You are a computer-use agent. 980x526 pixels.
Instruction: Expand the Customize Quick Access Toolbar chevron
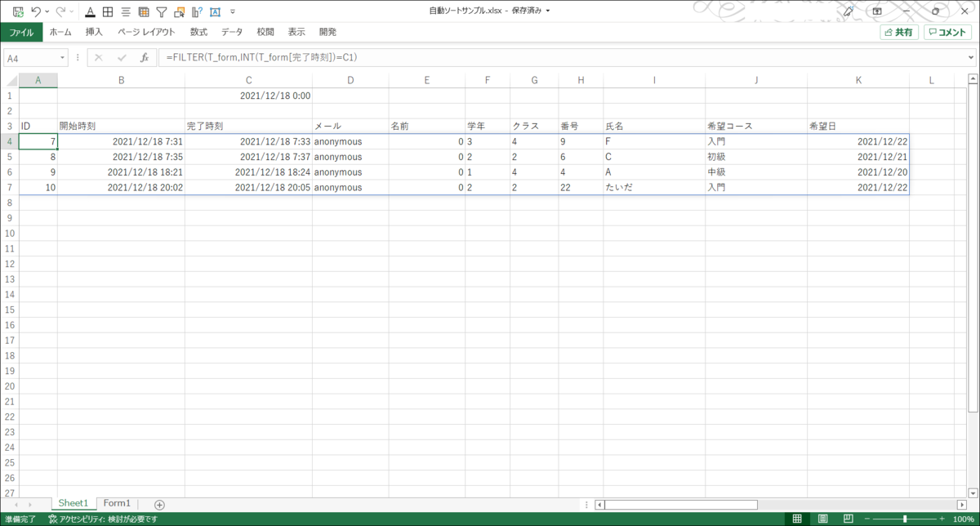click(x=233, y=11)
